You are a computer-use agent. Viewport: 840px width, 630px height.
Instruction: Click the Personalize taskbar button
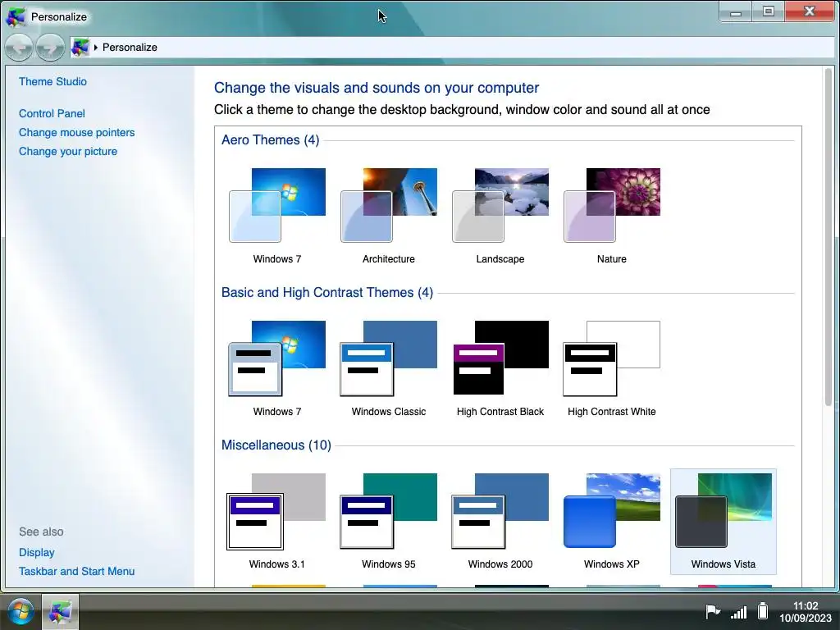coord(61,612)
